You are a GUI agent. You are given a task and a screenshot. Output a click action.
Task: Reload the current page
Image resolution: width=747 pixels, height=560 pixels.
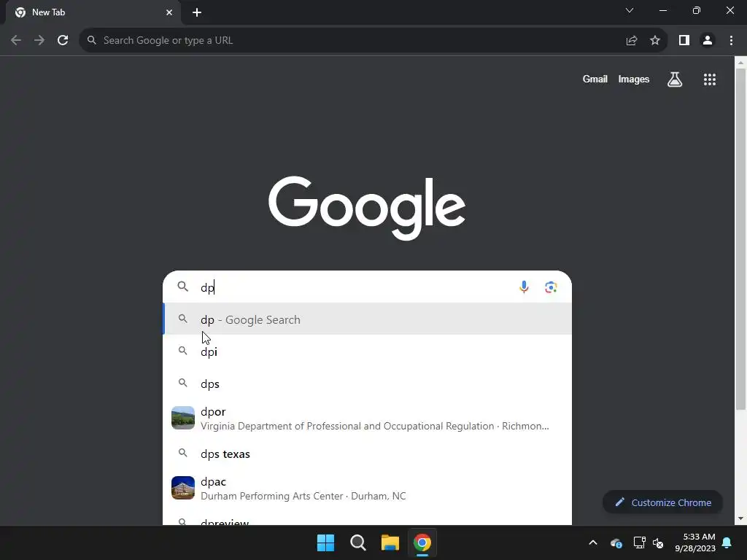click(x=63, y=41)
